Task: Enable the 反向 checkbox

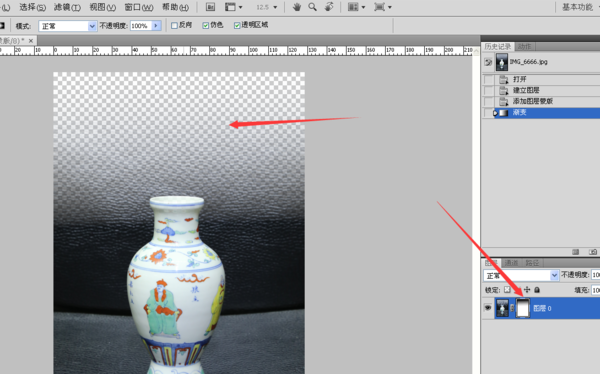Action: [x=174, y=26]
